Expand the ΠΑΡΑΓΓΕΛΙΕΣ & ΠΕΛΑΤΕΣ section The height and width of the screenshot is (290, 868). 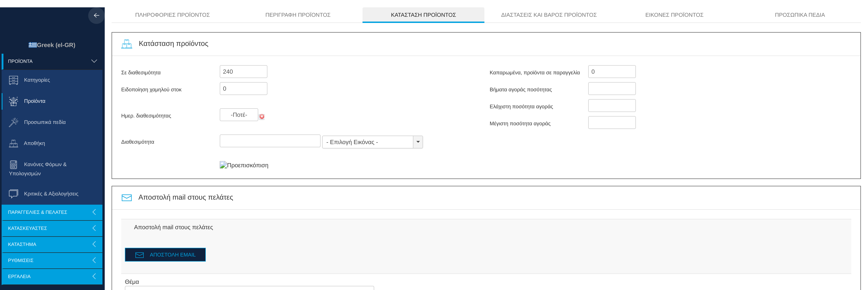coord(52,212)
